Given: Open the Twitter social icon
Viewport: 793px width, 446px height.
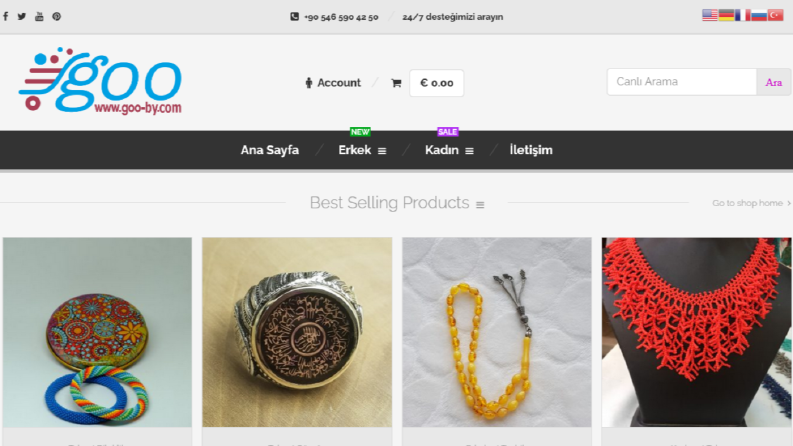Looking at the screenshot, I should coord(22,16).
